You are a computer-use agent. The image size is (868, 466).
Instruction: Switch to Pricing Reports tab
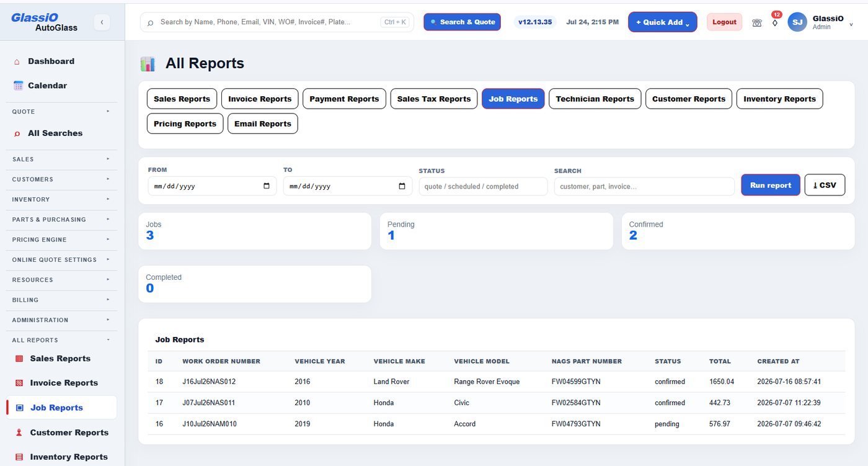tap(185, 123)
